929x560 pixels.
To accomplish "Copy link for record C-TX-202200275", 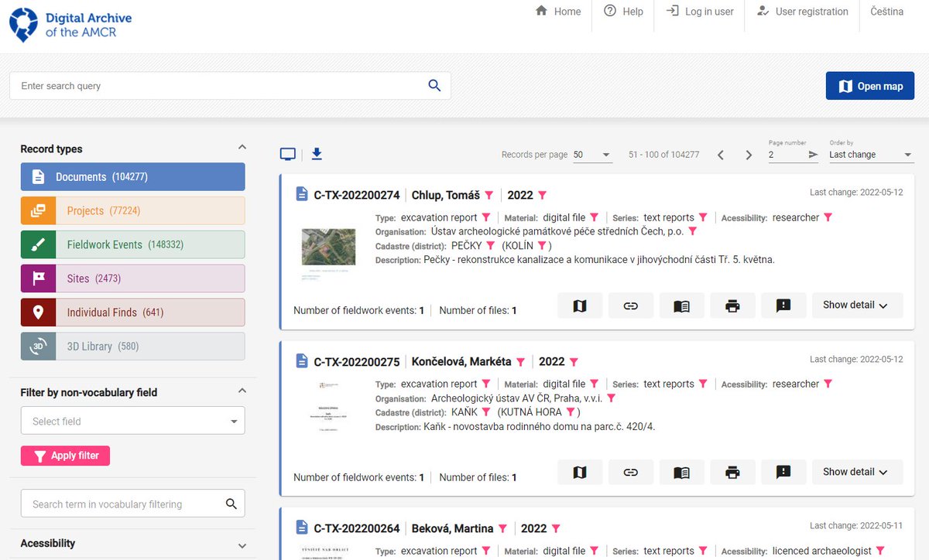I will pos(631,472).
